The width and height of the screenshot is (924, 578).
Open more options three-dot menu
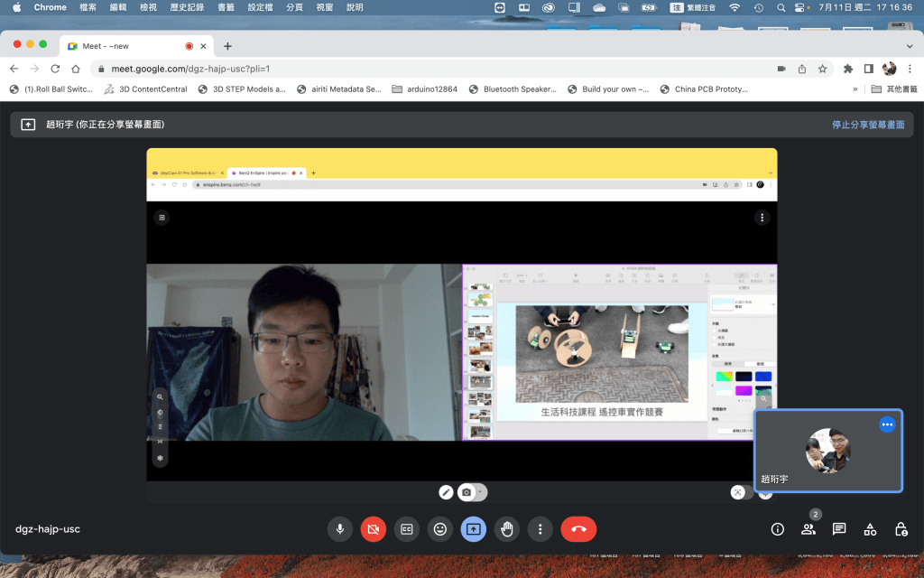(x=540, y=529)
